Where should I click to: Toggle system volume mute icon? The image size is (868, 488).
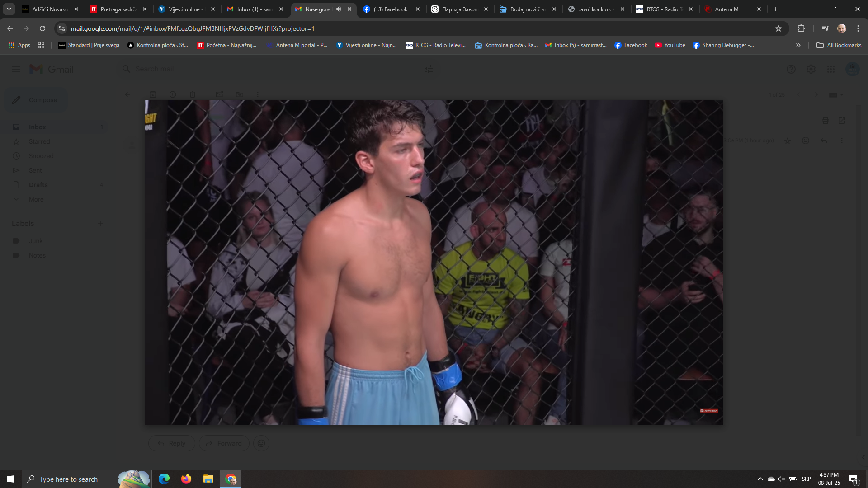tap(782, 479)
